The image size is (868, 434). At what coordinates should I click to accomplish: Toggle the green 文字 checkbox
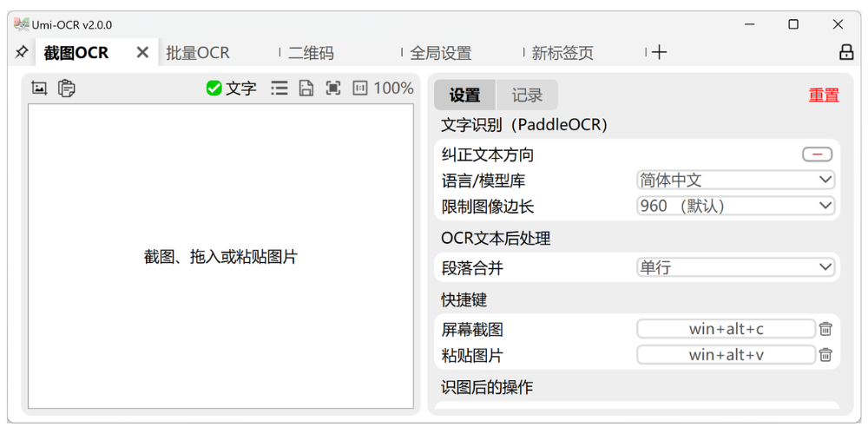(x=214, y=88)
